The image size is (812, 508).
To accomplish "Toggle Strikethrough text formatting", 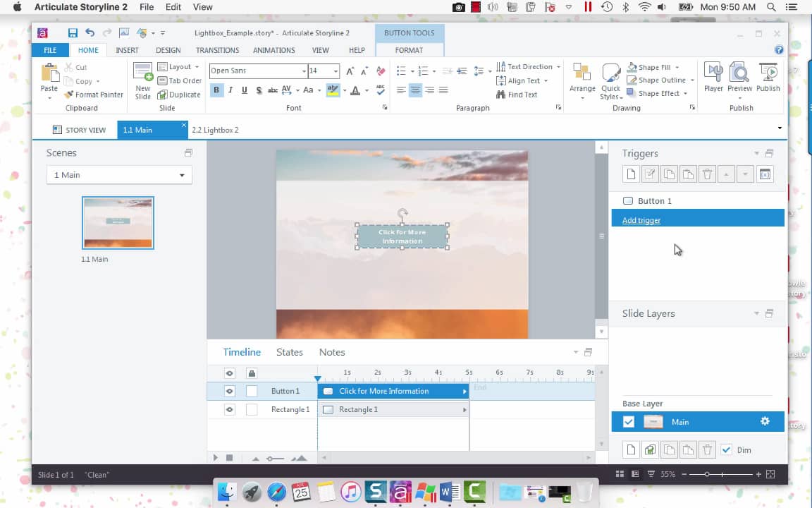I will [x=272, y=90].
